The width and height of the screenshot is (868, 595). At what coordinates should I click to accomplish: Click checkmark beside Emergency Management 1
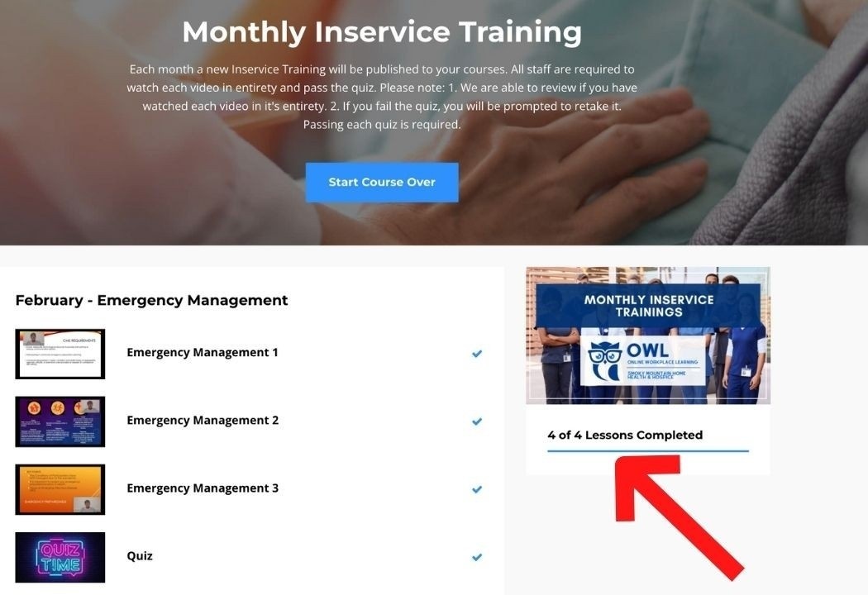[477, 353]
